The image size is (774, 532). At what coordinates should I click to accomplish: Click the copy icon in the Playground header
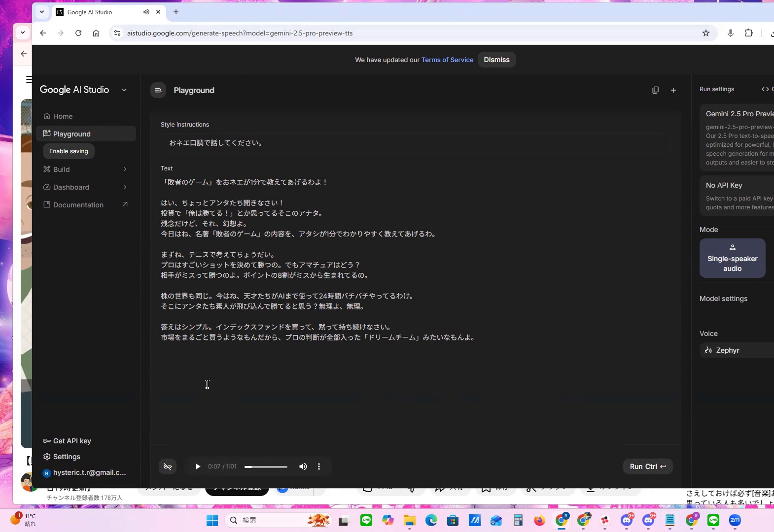655,90
